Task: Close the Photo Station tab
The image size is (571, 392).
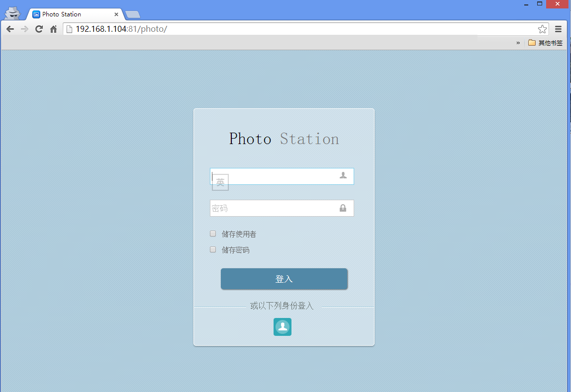Action: point(116,14)
